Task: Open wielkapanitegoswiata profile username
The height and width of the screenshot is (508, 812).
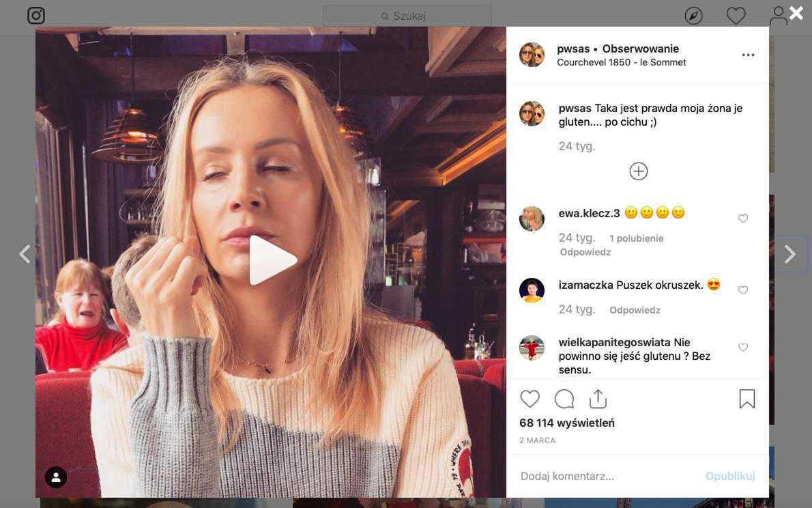Action: [x=614, y=343]
